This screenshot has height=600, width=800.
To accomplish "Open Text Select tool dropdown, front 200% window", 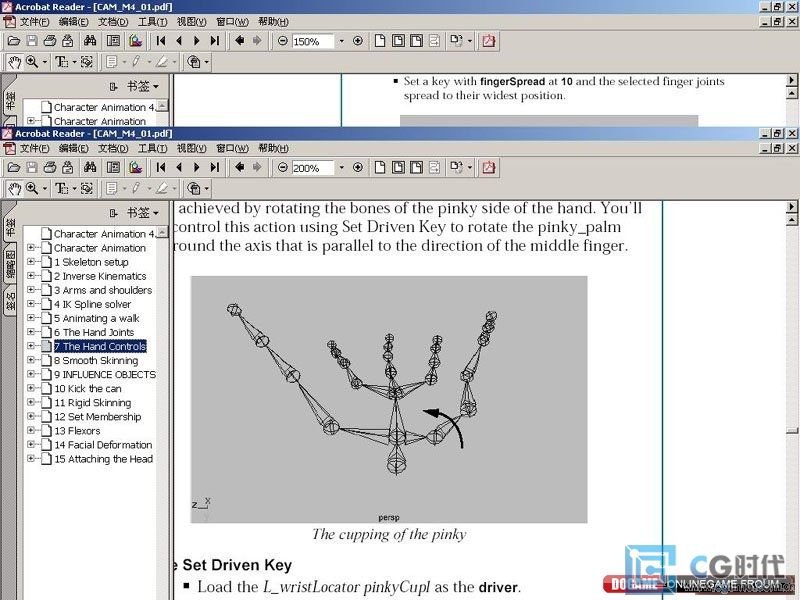I will [74, 189].
